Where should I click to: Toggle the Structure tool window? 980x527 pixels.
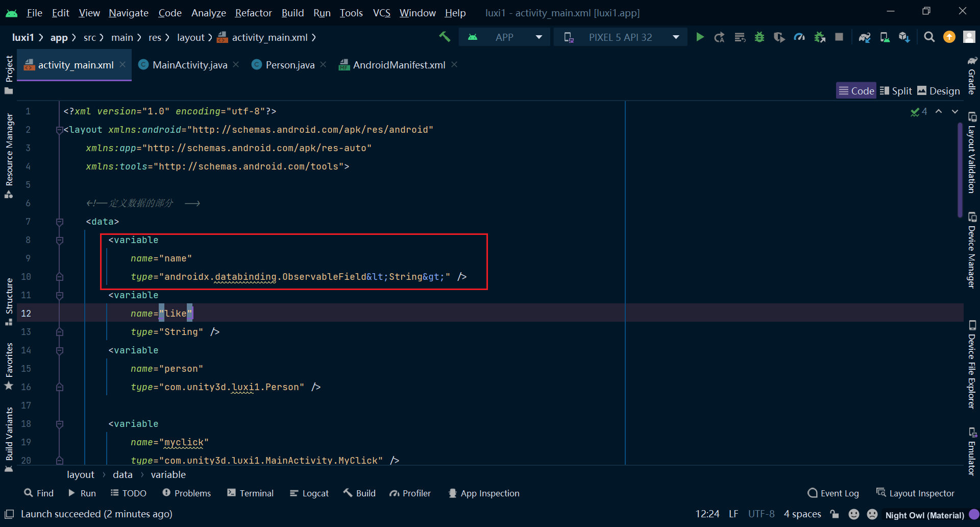[9, 301]
